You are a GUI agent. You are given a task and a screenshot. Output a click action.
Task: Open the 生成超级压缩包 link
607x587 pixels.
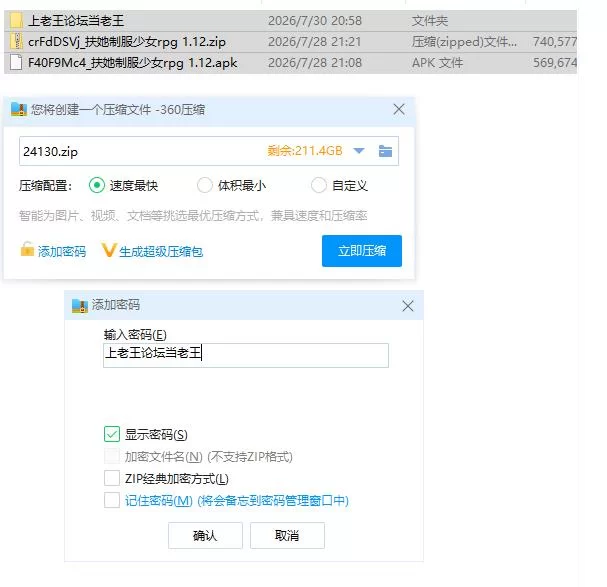(161, 252)
